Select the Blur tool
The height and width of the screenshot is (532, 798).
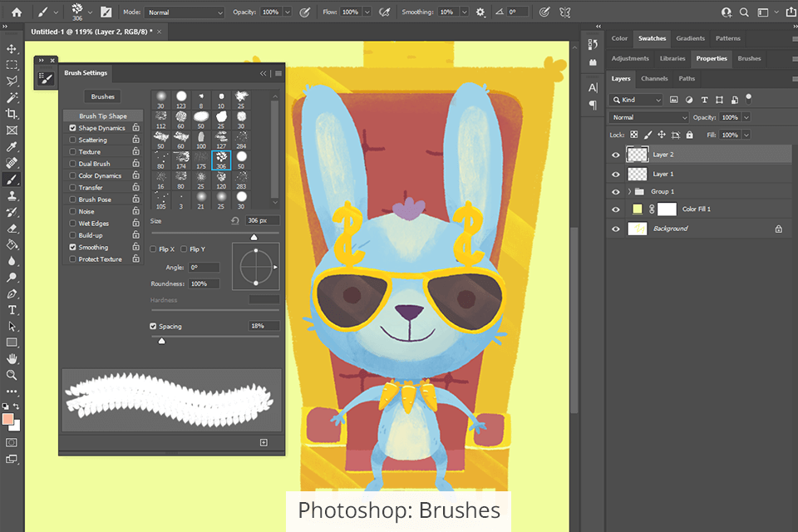[11, 261]
